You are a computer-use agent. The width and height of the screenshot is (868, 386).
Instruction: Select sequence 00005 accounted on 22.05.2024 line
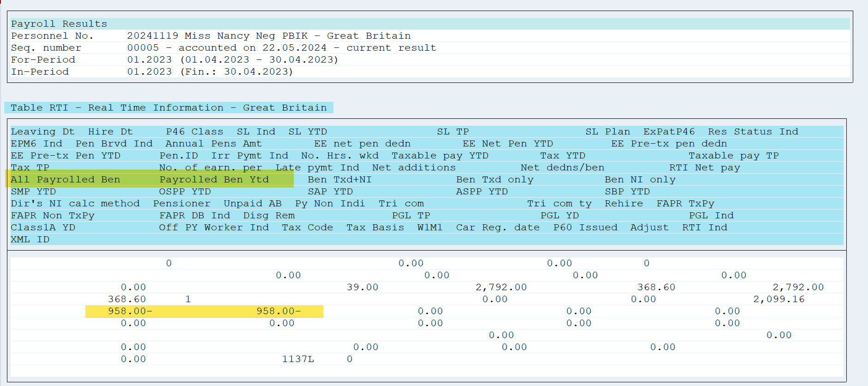282,48
